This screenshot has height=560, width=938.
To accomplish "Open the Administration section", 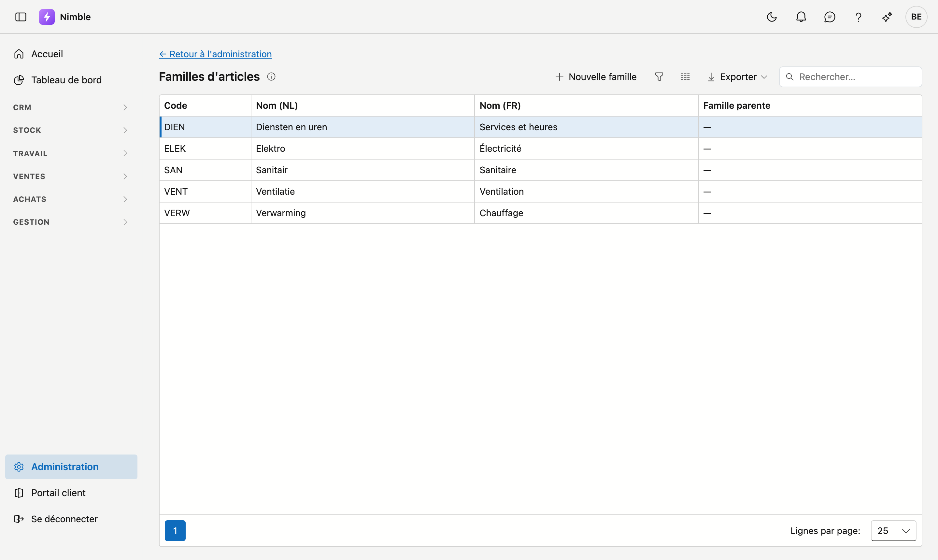I will click(71, 467).
